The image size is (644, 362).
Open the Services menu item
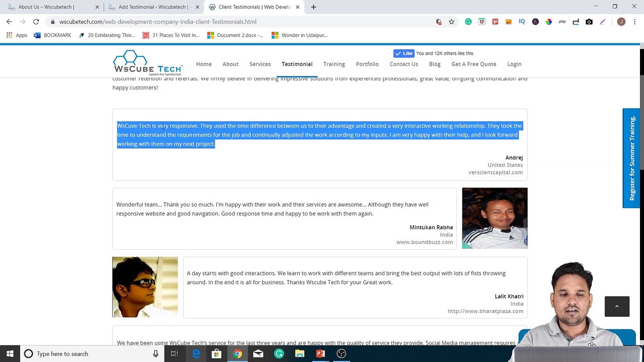coord(260,64)
